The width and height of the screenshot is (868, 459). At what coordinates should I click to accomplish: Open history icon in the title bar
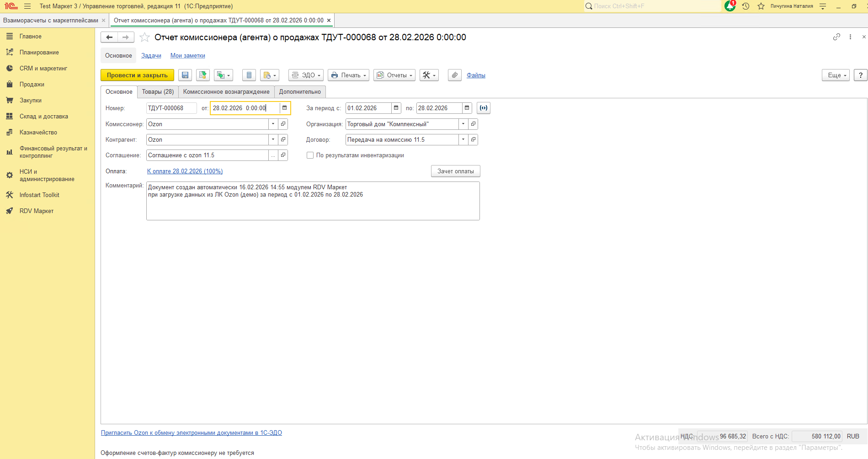pos(746,6)
